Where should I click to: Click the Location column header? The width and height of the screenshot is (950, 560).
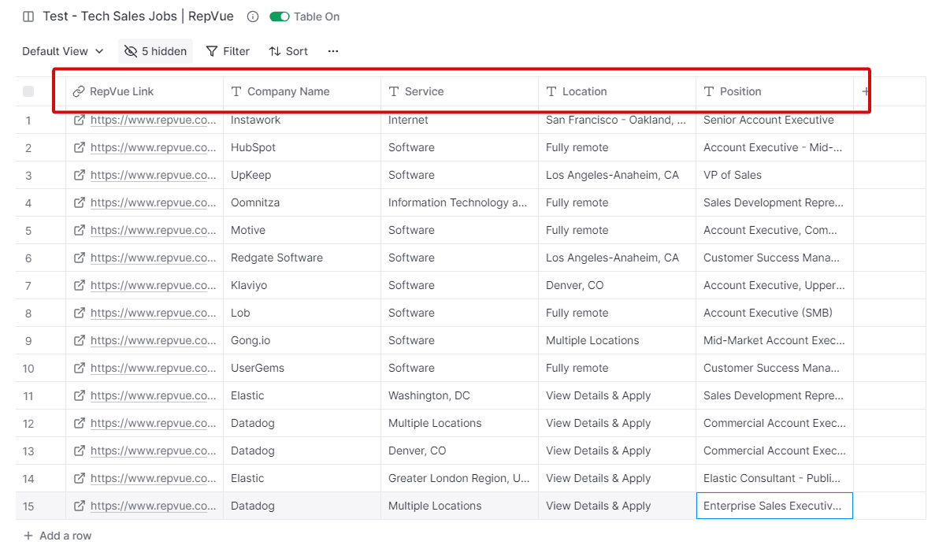click(618, 91)
